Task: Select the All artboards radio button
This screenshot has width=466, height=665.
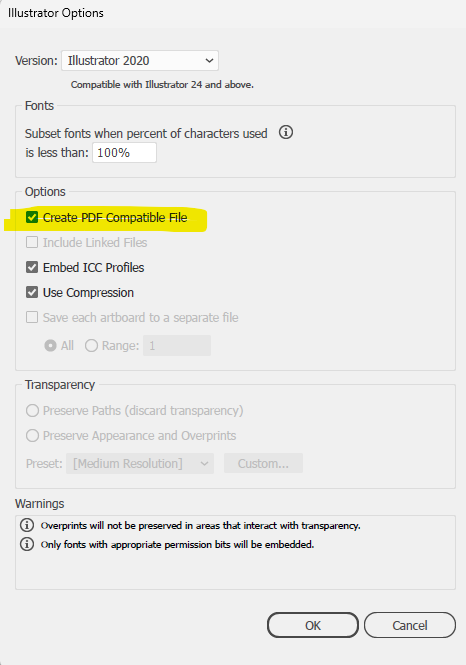Action: click(x=50, y=346)
